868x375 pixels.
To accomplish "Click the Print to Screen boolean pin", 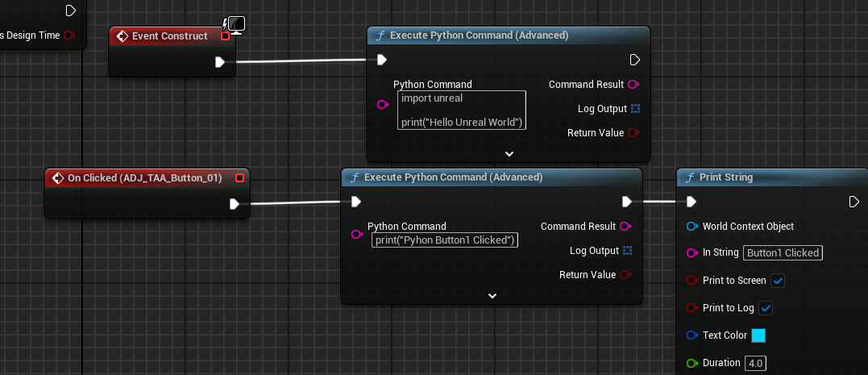I will coord(692,281).
